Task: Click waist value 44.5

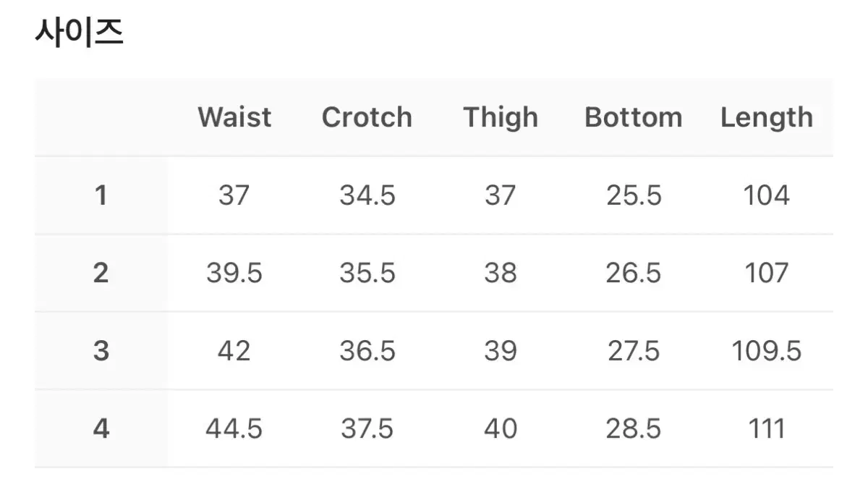Action: point(234,428)
